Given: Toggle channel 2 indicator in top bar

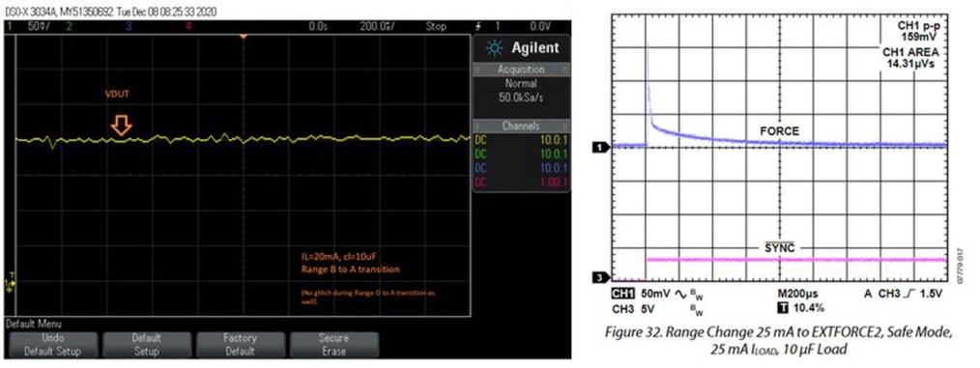Looking at the screenshot, I should tap(69, 27).
